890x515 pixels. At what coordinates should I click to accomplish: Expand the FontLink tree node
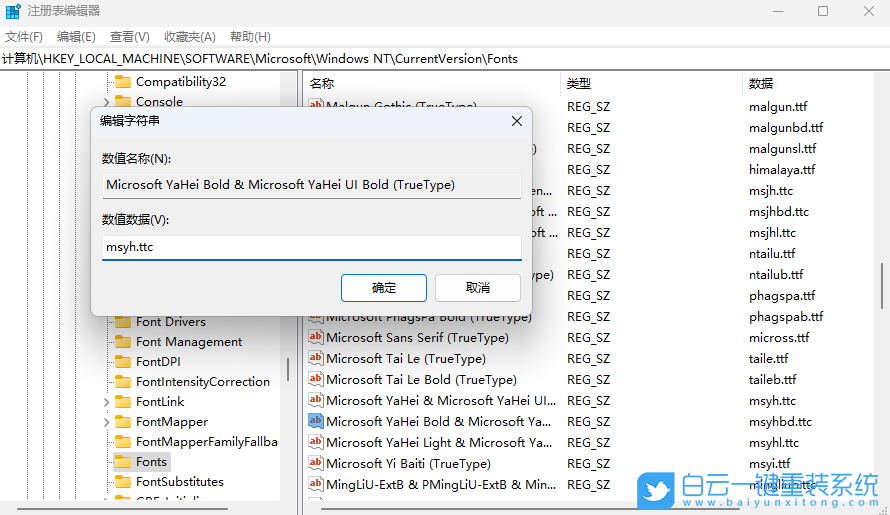tap(106, 402)
